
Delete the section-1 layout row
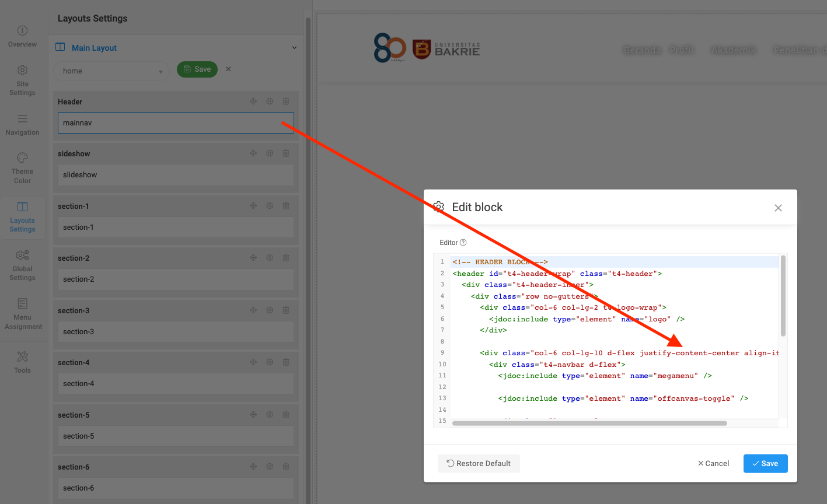tap(286, 206)
